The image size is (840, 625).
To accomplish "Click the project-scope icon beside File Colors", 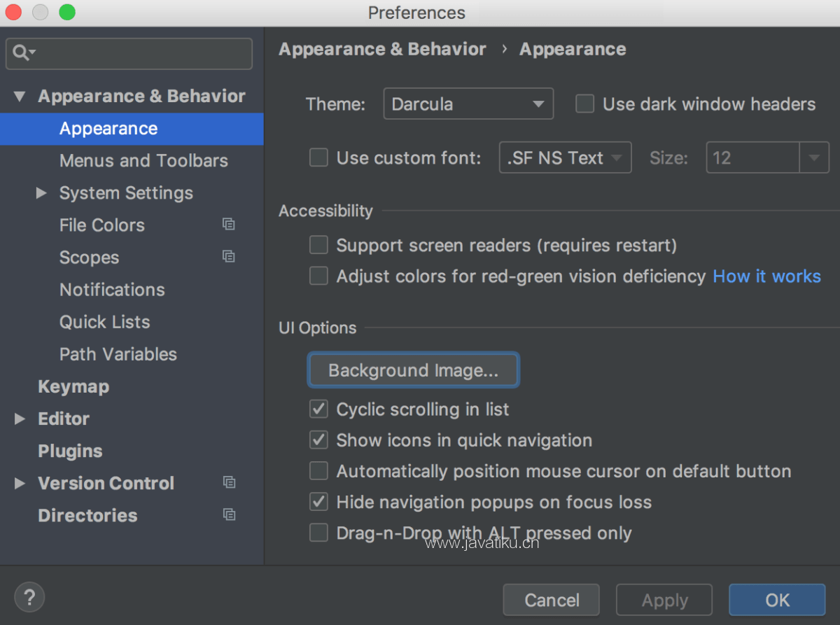I will click(228, 225).
